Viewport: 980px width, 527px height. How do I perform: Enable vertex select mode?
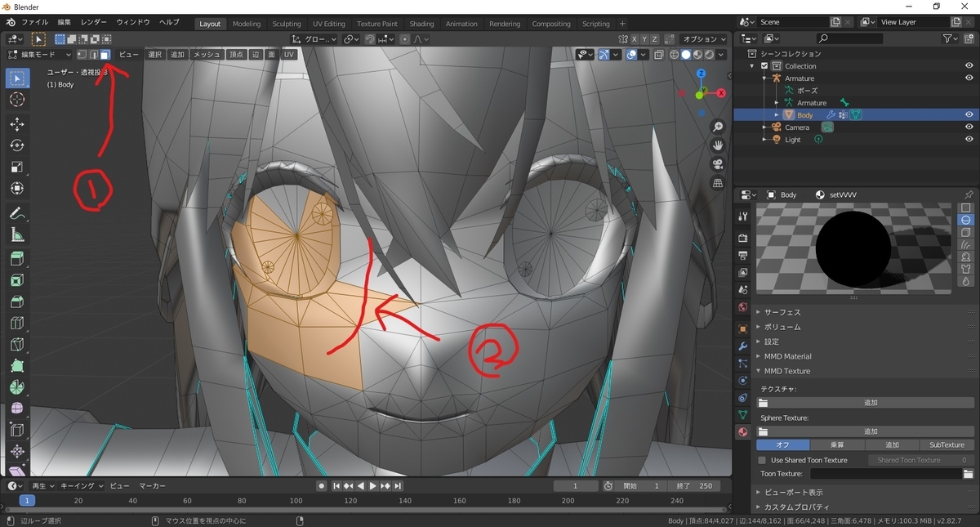pyautogui.click(x=82, y=54)
